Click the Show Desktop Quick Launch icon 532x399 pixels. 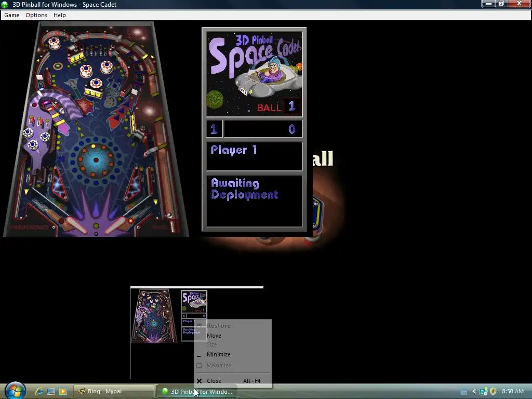pos(51,391)
